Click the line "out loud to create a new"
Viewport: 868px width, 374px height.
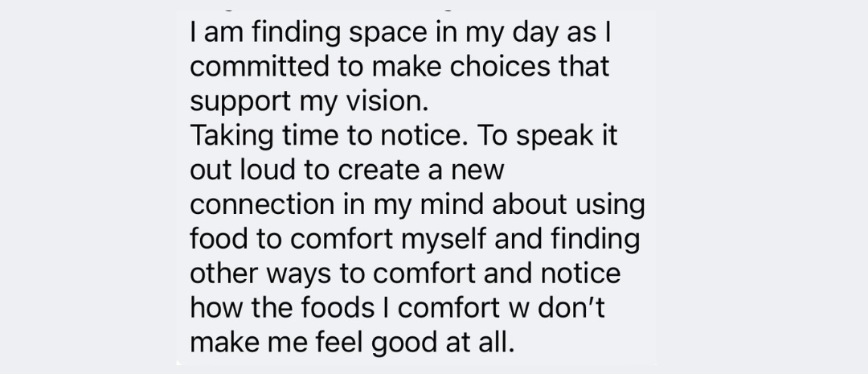click(x=347, y=170)
